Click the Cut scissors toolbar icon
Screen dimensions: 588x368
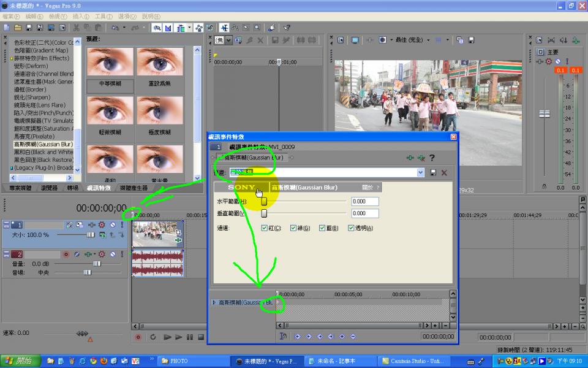pyautogui.click(x=77, y=28)
